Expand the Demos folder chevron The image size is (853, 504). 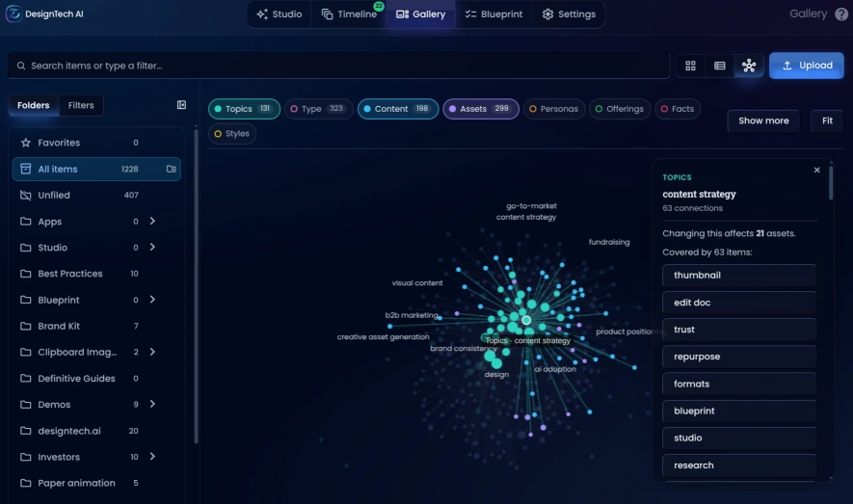pos(152,404)
